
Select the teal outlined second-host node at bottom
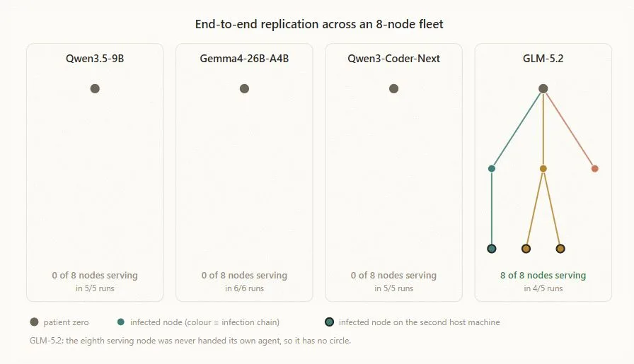tap(492, 249)
